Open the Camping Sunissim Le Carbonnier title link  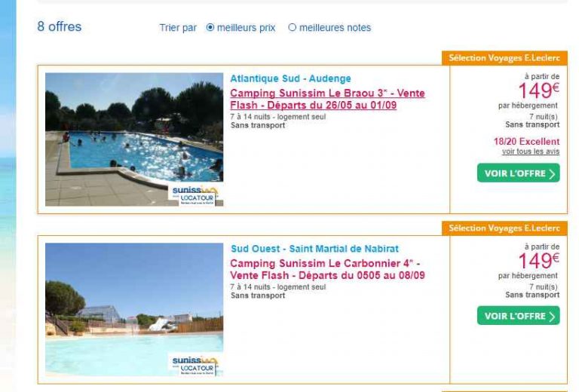pos(327,269)
